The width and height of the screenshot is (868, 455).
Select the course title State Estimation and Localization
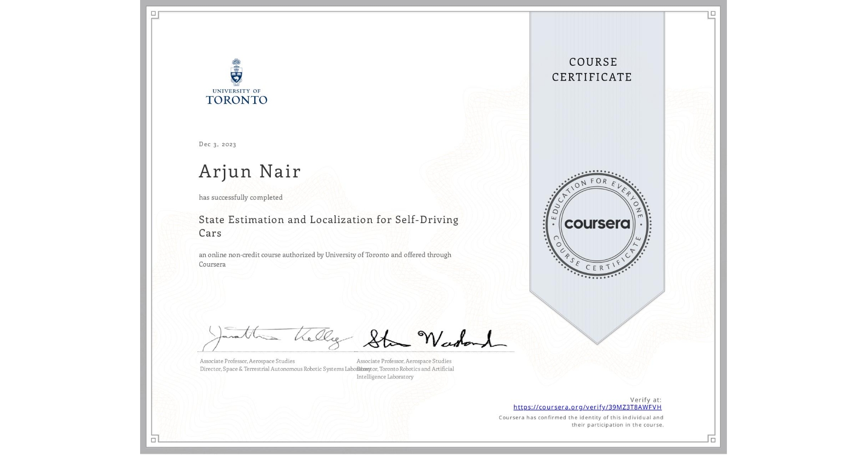(x=329, y=220)
